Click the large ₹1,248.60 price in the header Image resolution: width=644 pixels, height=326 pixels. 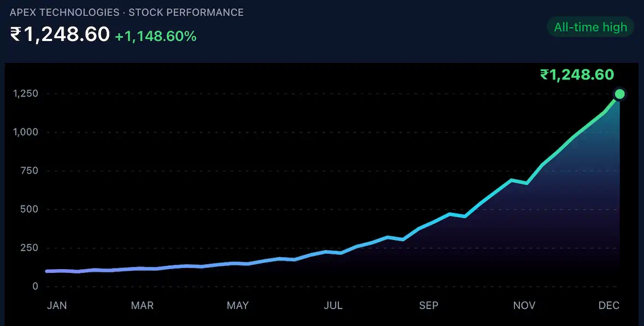click(x=60, y=34)
